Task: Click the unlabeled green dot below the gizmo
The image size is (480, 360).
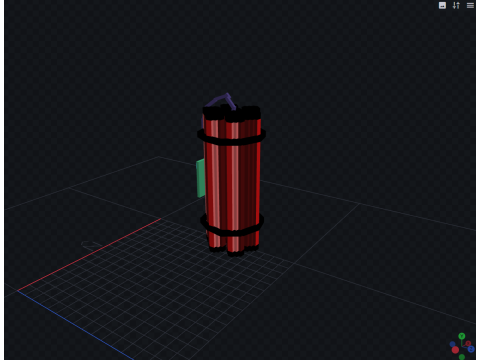Action: click(x=462, y=357)
